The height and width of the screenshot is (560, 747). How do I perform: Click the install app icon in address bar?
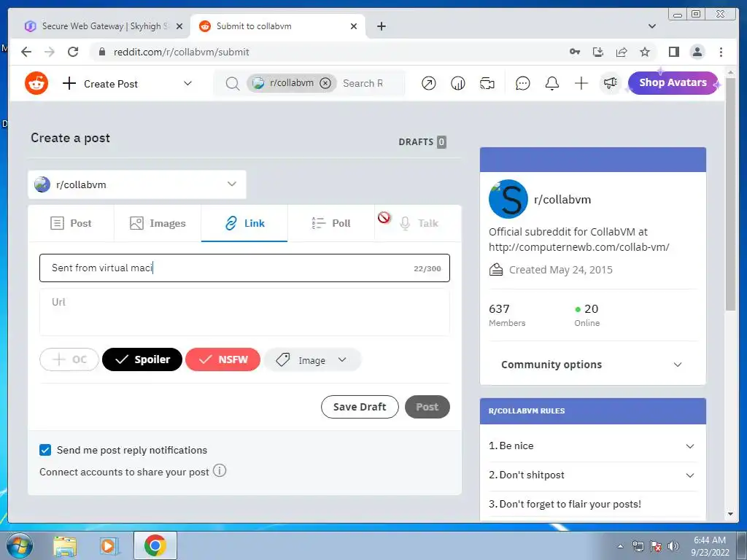point(598,52)
